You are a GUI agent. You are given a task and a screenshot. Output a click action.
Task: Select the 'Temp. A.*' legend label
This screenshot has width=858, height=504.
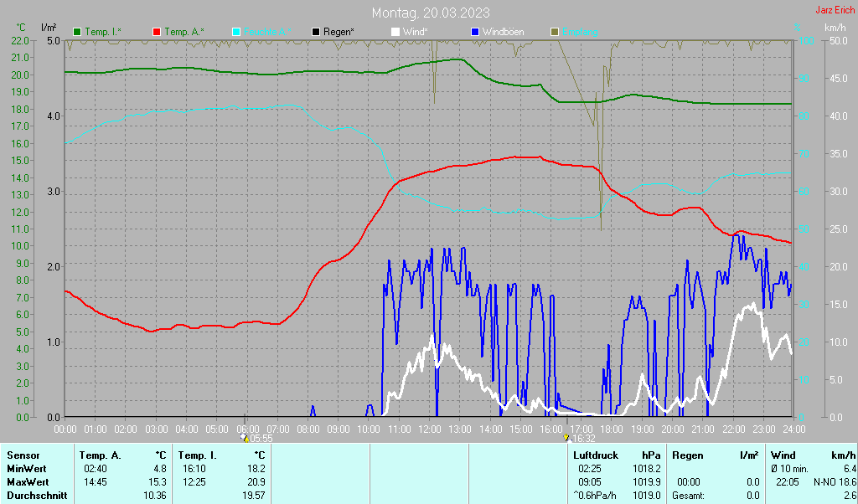tap(184, 33)
